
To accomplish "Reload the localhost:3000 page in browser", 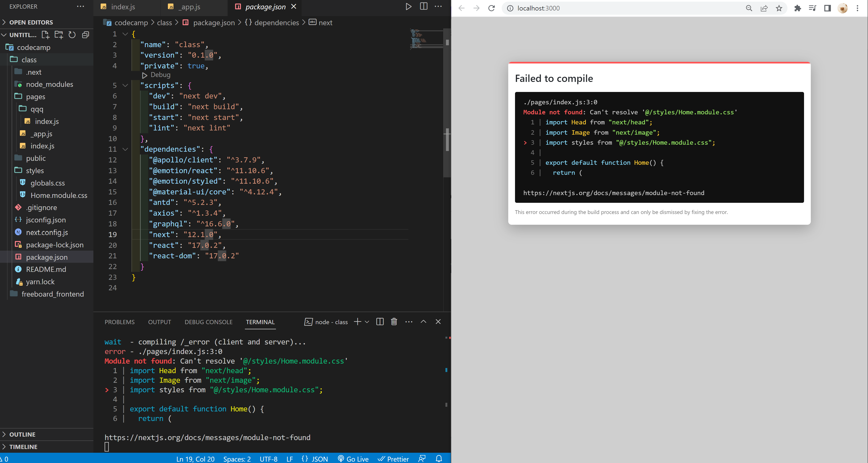I will point(492,8).
